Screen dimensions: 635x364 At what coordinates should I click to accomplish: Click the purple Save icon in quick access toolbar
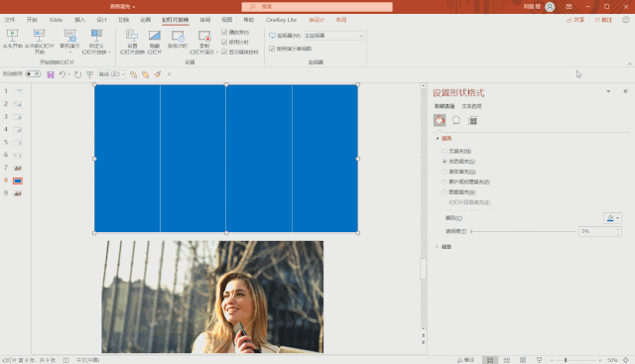51,74
